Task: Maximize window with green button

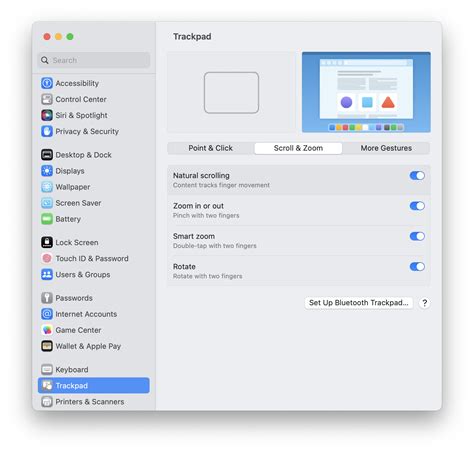Action: tap(70, 37)
